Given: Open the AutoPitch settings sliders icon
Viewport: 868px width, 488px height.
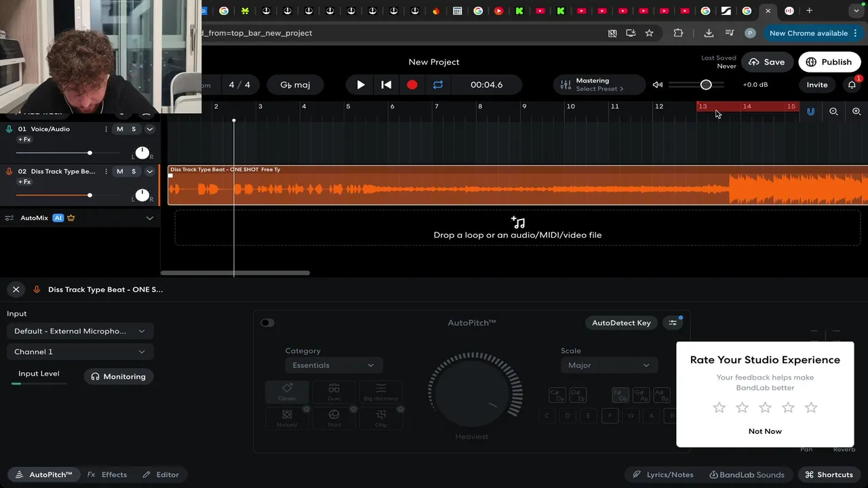Looking at the screenshot, I should pos(673,323).
